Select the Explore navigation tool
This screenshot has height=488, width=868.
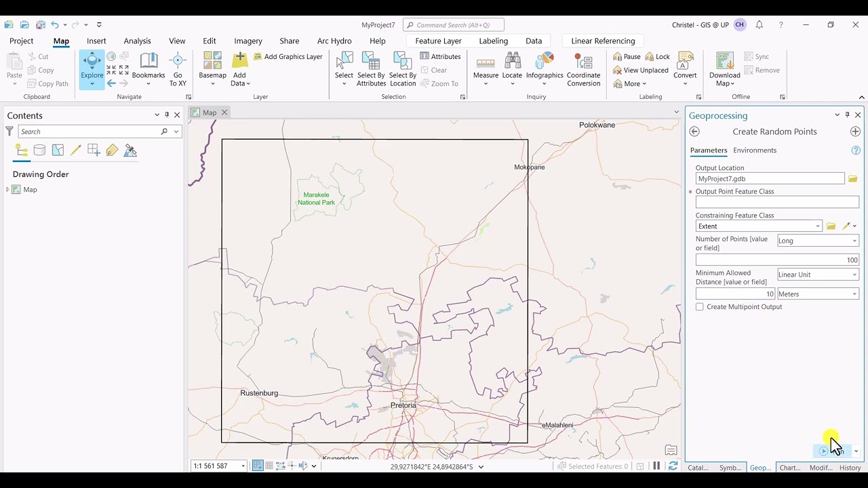[x=92, y=69]
